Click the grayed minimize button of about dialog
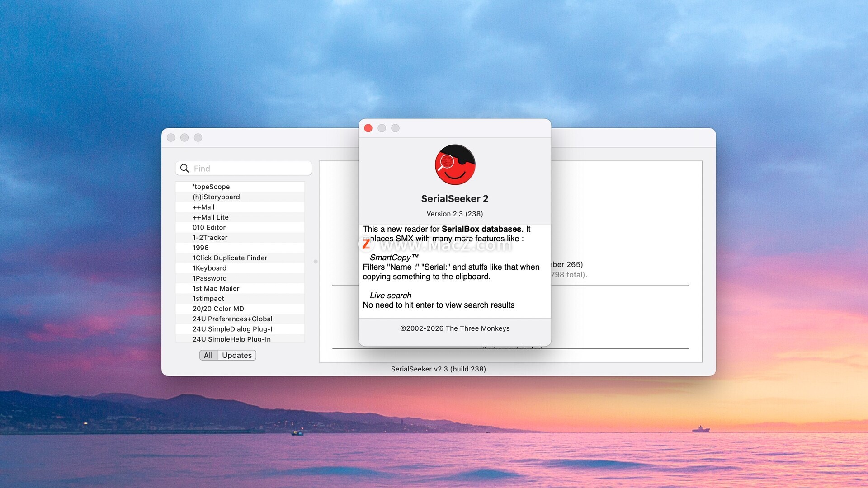 point(382,128)
